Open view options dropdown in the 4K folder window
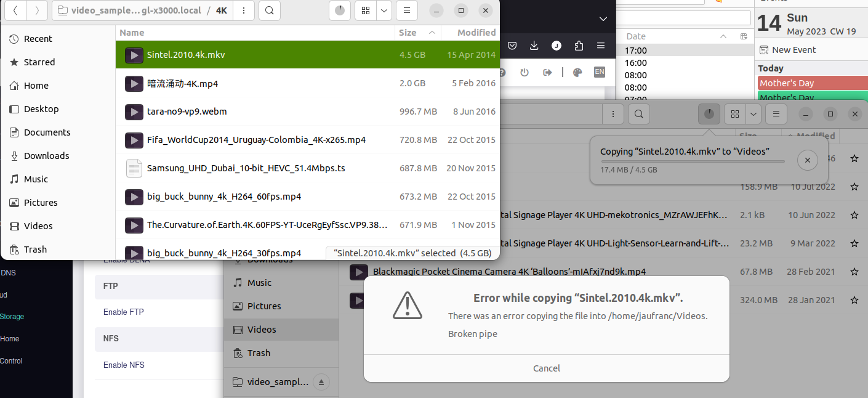Screen dimensions: 868x398 click(384, 10)
